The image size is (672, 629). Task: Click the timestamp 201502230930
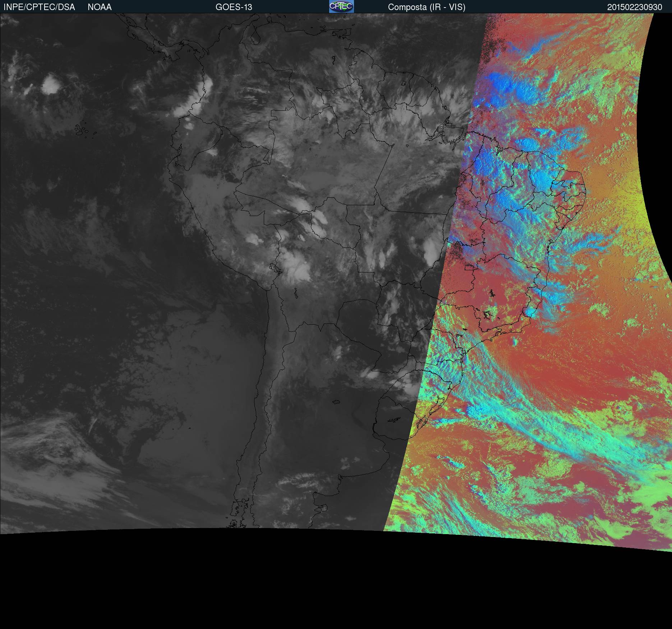(x=635, y=7)
